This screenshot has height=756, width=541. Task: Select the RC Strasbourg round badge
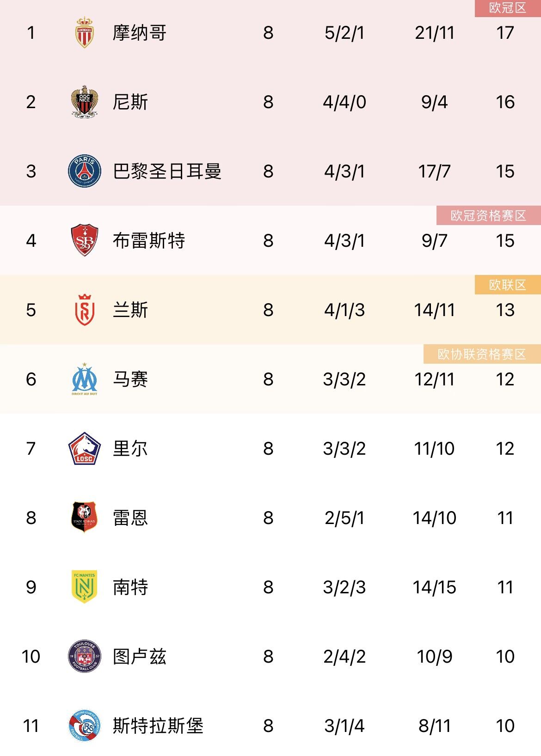[85, 726]
